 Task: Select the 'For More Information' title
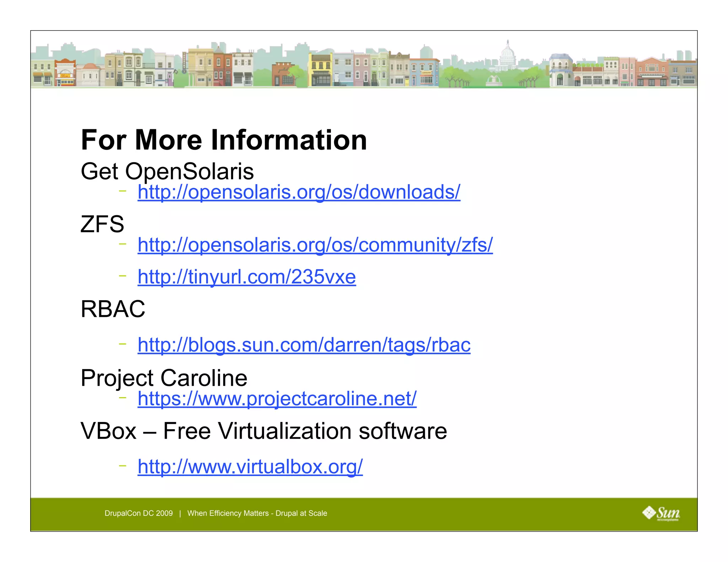[x=224, y=140]
